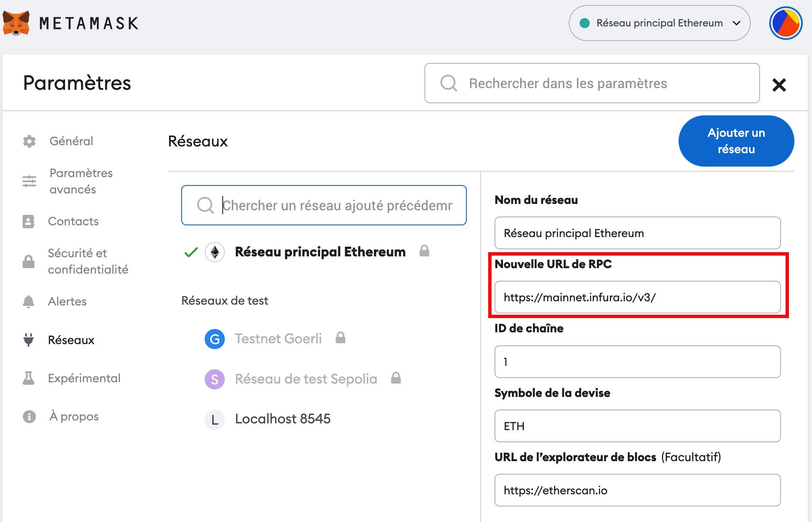This screenshot has height=522, width=812.
Task: Click the Nouvelle URL de RPC field
Action: tap(638, 297)
